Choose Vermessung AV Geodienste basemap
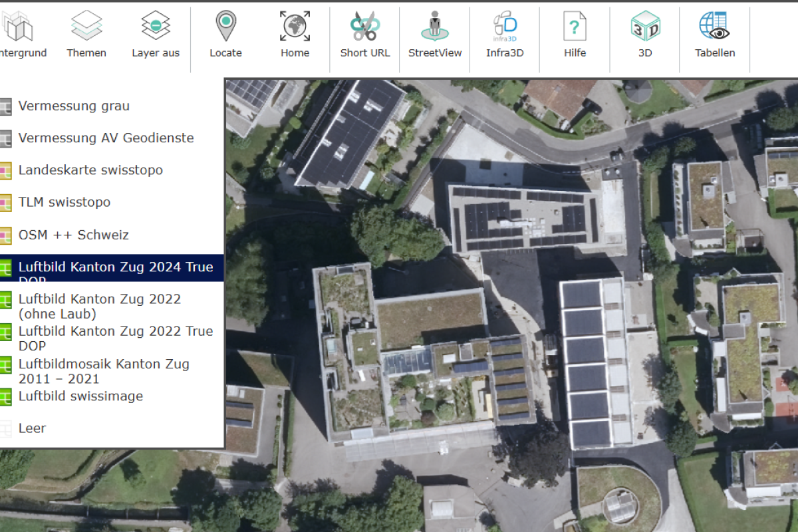 coord(106,138)
